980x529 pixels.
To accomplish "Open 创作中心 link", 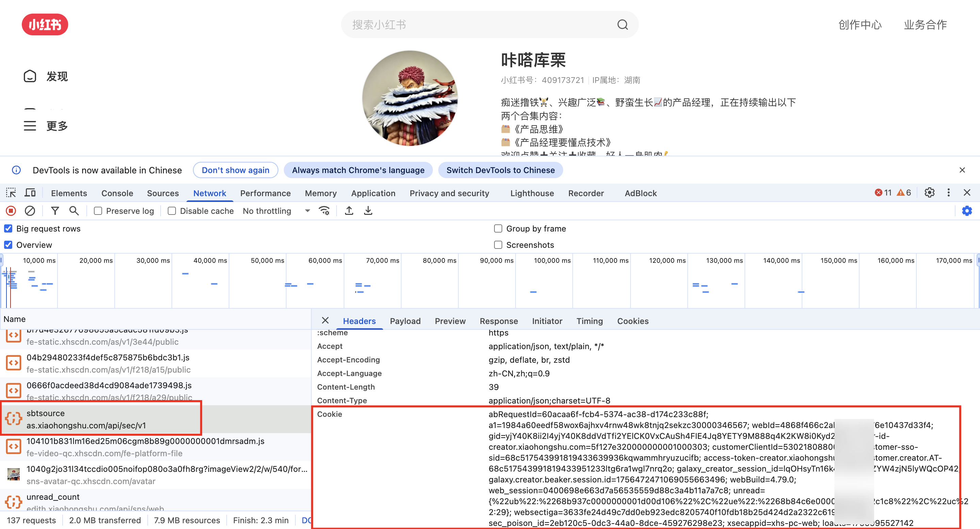I will (860, 25).
